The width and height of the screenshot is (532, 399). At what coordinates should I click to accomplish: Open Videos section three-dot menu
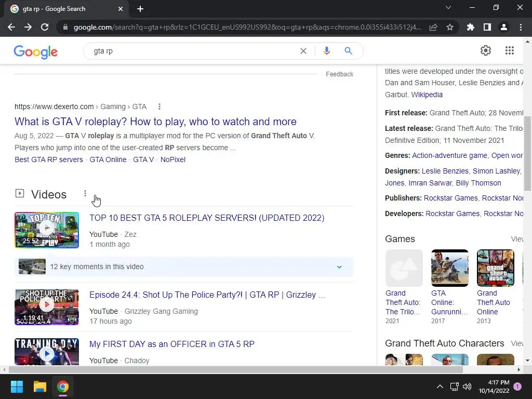[85, 193]
